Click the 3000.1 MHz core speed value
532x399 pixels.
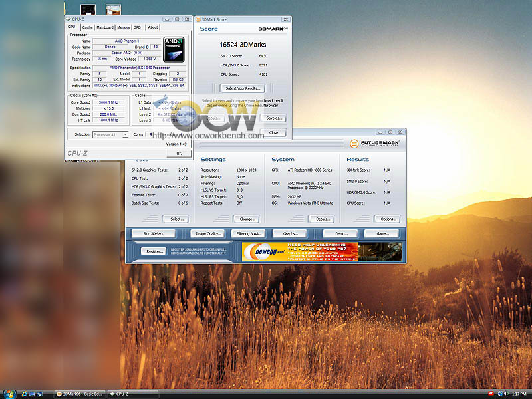click(108, 102)
